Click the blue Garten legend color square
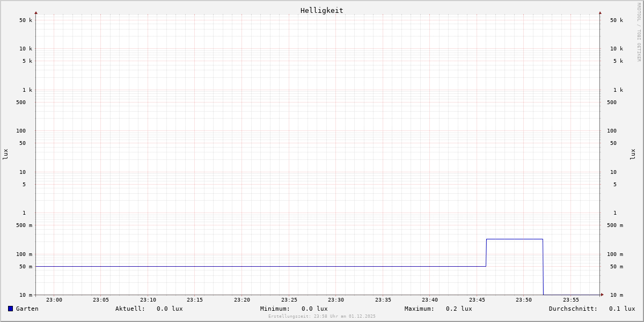 [10, 309]
